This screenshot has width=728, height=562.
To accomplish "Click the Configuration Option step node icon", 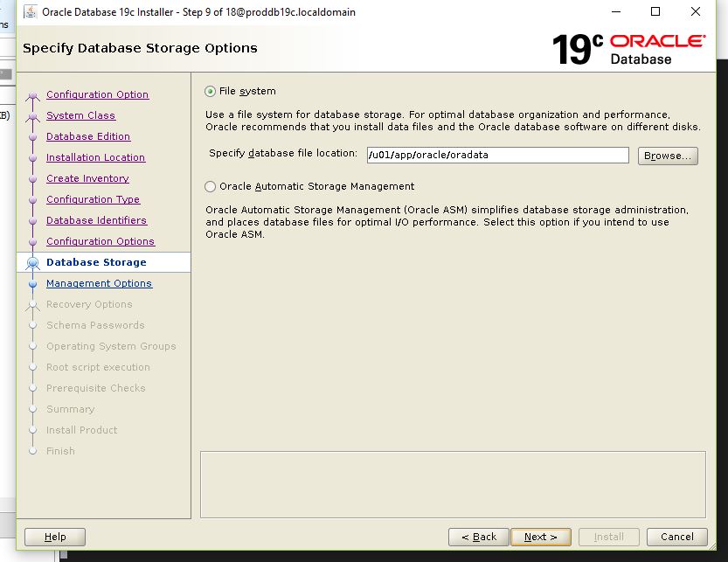I will click(32, 95).
